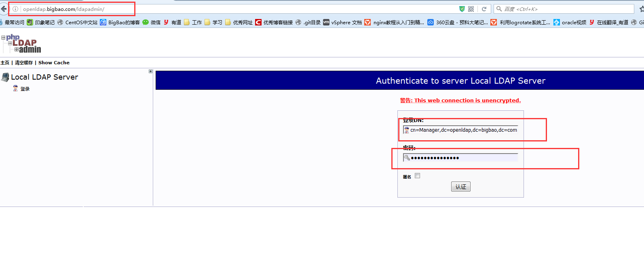Viewport: 644px width, 253px height.
Task: Focus the browser address bar URL
Action: [x=239, y=9]
